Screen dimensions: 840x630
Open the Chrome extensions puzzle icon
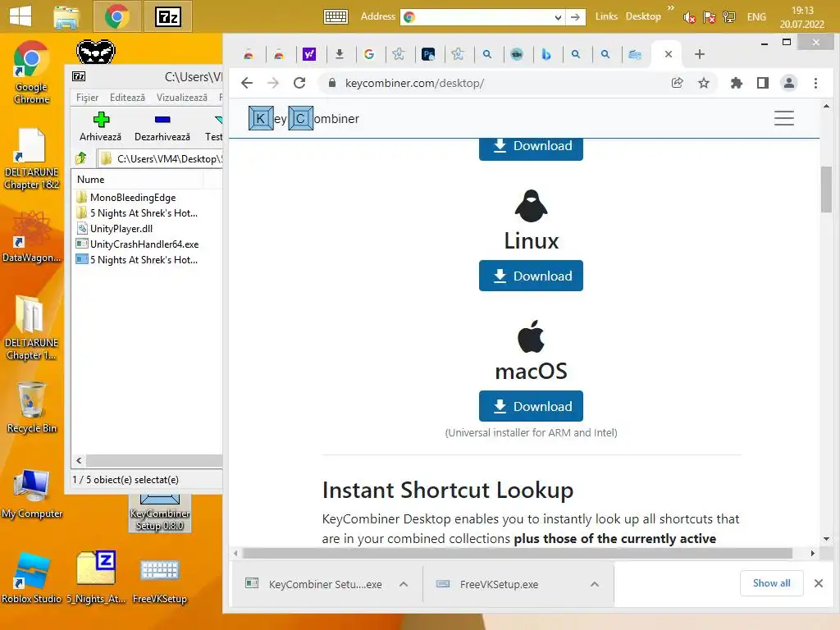736,83
